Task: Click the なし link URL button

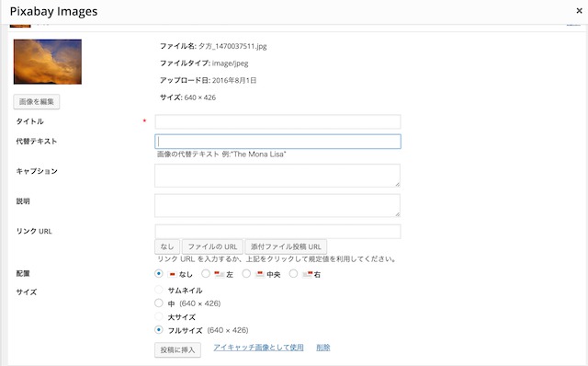Action: pos(167,246)
